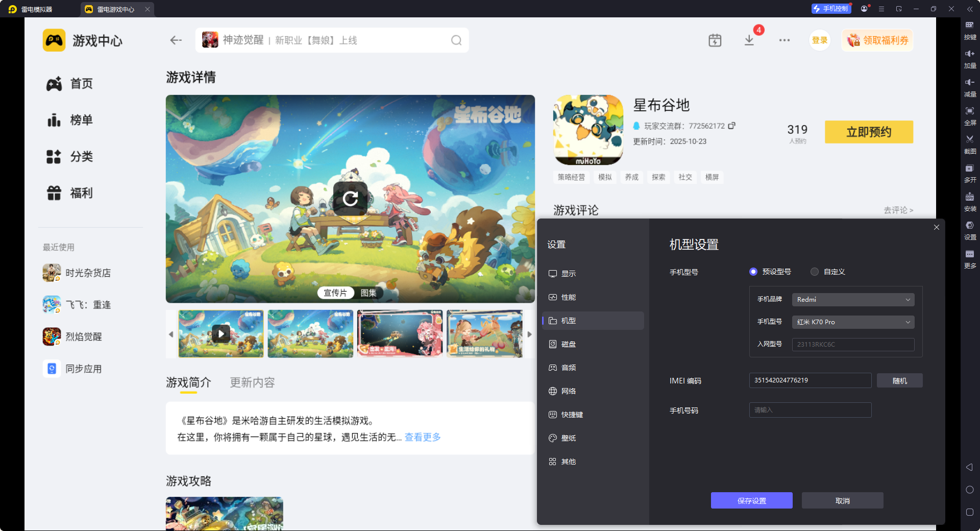Open recently used game 时光杂货店
Image resolution: width=980 pixels, height=531 pixels.
[77, 273]
